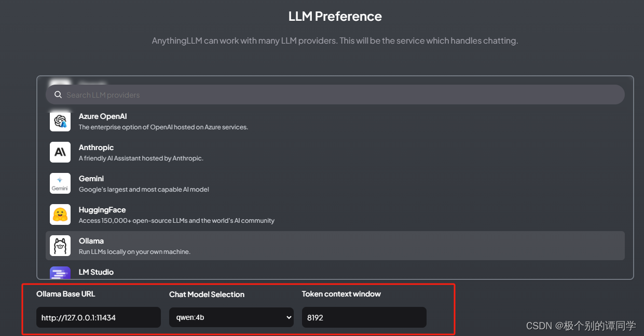The image size is (644, 336).
Task: Click the Token context window field
Action: point(364,317)
